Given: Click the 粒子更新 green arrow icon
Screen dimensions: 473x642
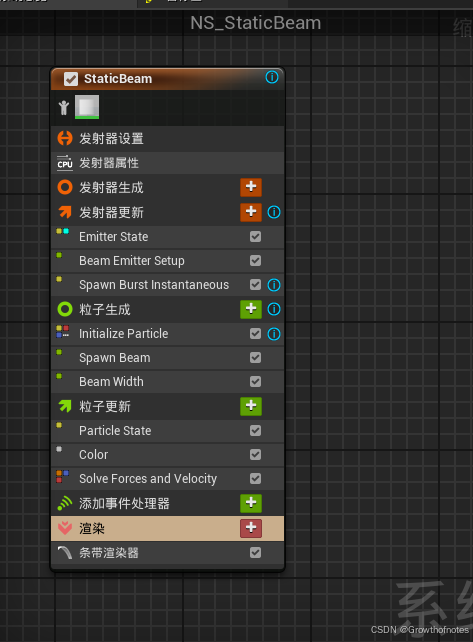Looking at the screenshot, I should [65, 406].
